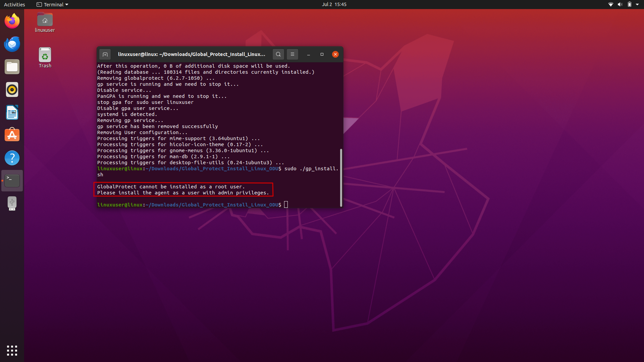Open the USB drive icon in dock
Viewport: 644px width, 362px height.
pyautogui.click(x=12, y=203)
